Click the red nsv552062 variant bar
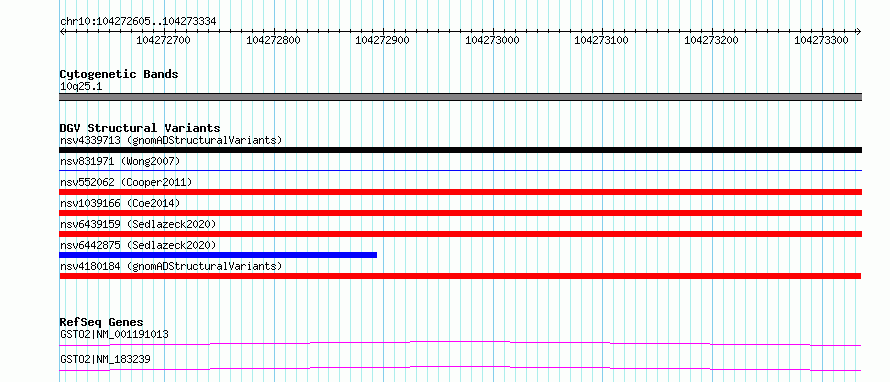Viewport: 890px width, 382px height. click(x=460, y=192)
